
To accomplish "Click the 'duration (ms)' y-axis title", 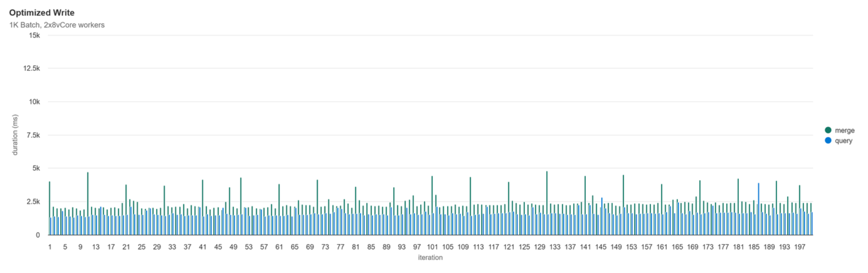I will [15, 135].
